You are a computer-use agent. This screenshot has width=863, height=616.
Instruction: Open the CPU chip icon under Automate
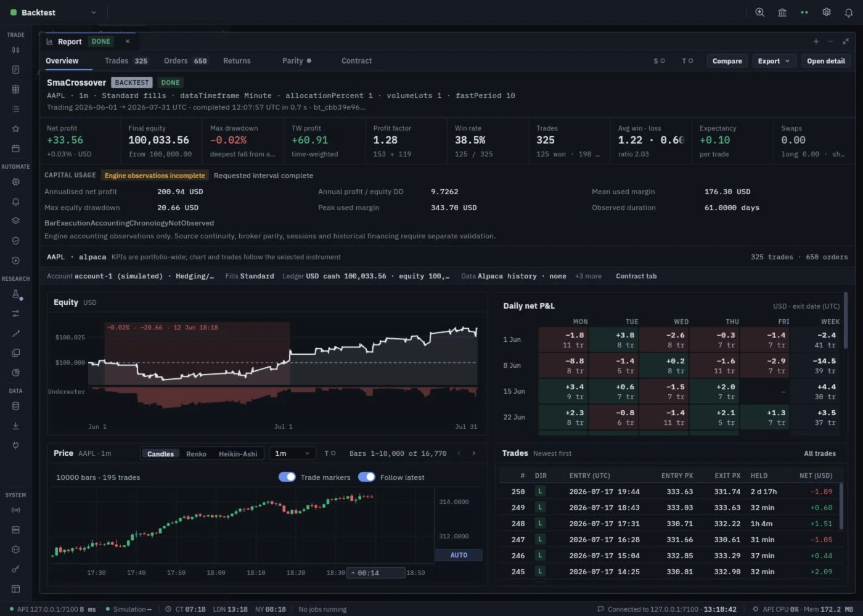click(x=15, y=182)
